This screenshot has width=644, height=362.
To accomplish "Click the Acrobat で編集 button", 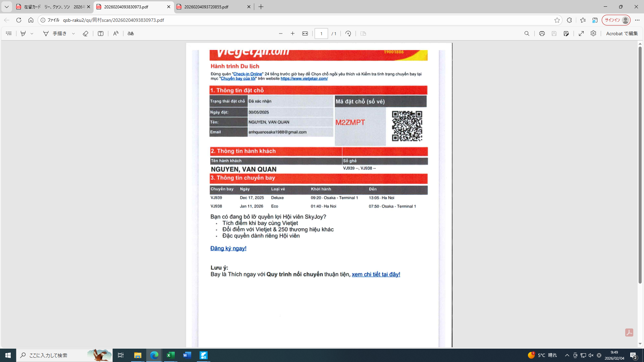I will pos(622,34).
